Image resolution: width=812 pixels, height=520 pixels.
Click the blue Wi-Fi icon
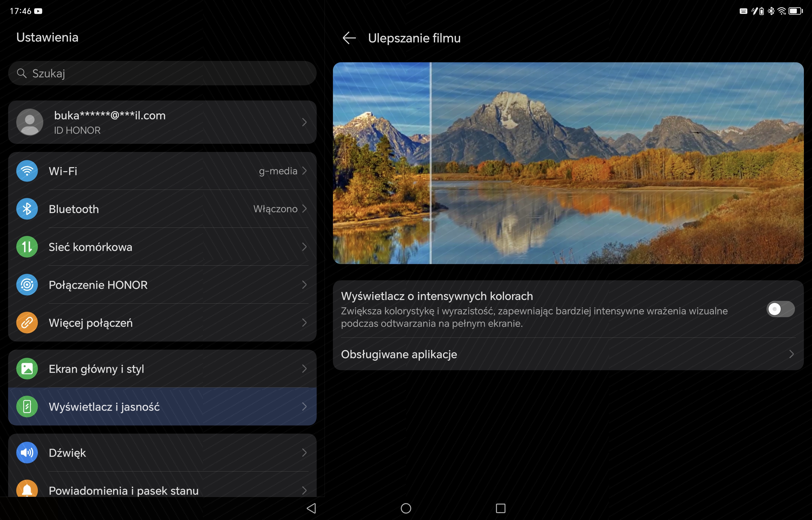(x=27, y=171)
